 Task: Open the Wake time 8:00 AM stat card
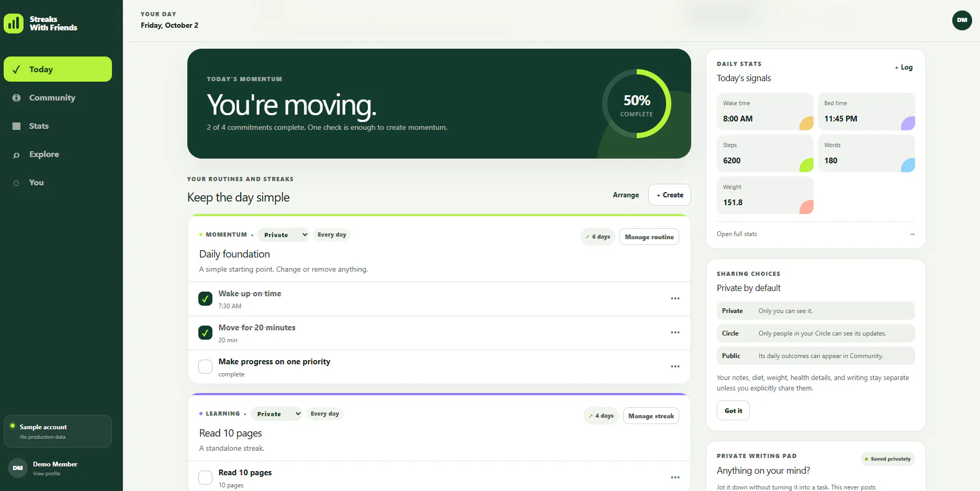pyautogui.click(x=765, y=111)
